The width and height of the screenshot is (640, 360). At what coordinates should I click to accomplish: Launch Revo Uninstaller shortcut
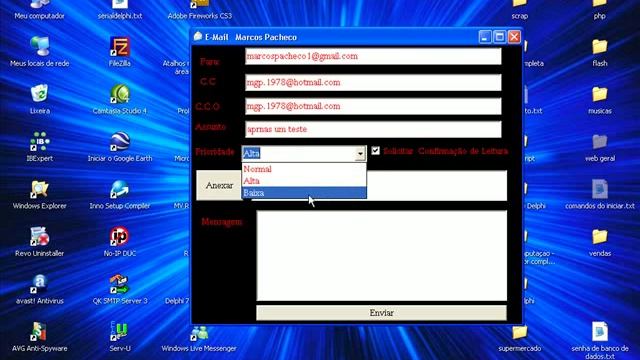pos(39,242)
